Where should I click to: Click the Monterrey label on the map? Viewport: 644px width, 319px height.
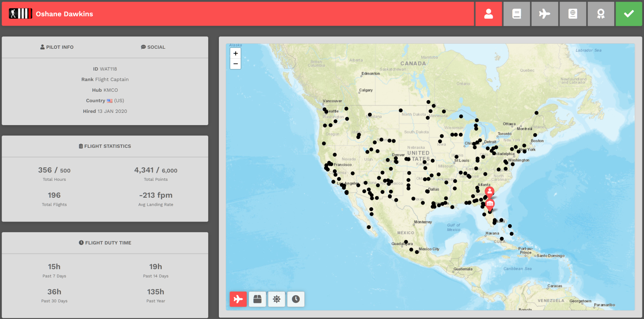tap(423, 222)
